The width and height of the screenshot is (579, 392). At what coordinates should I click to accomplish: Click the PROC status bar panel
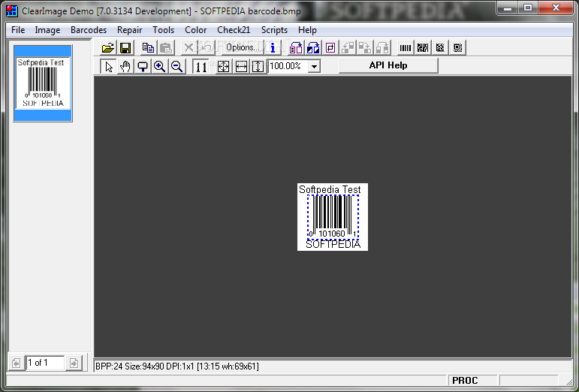coord(472,380)
